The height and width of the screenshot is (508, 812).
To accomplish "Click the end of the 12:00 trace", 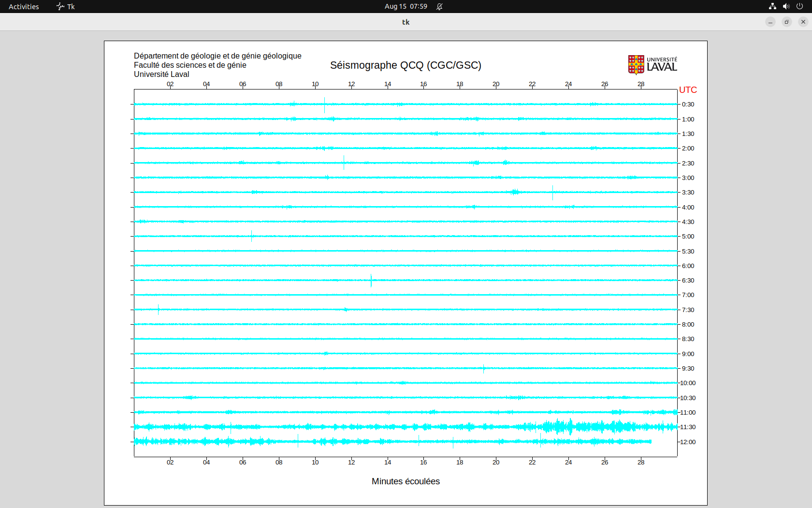I will 650,442.
